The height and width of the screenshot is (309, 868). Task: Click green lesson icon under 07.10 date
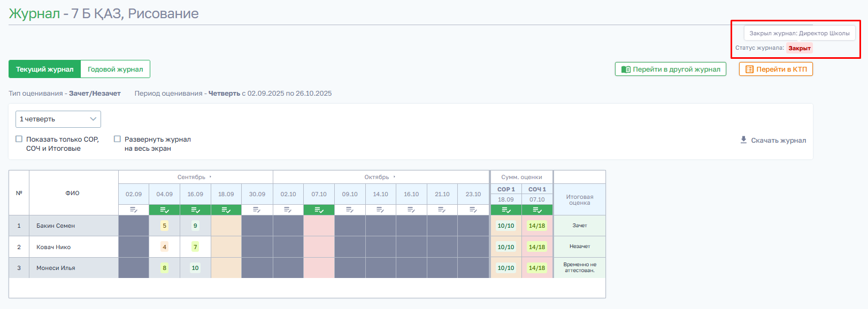(x=319, y=210)
